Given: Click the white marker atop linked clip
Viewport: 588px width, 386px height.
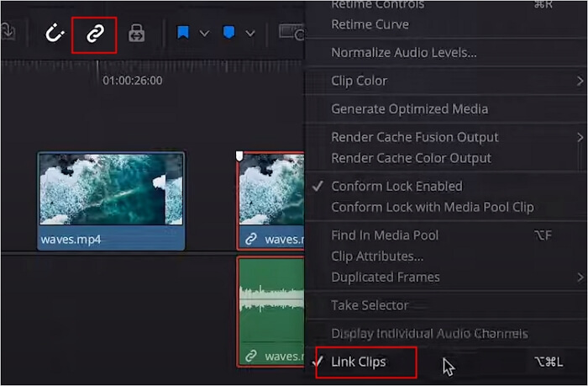Looking at the screenshot, I should coord(239,156).
